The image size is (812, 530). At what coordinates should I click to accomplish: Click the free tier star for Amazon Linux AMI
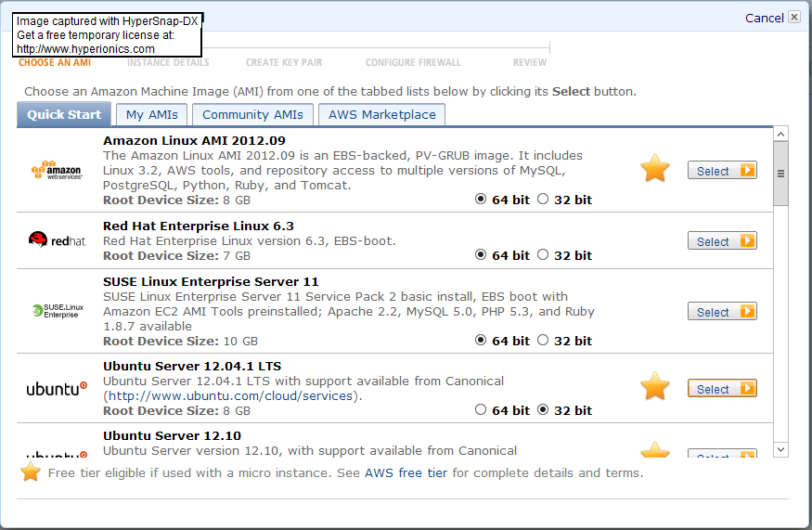coord(655,168)
